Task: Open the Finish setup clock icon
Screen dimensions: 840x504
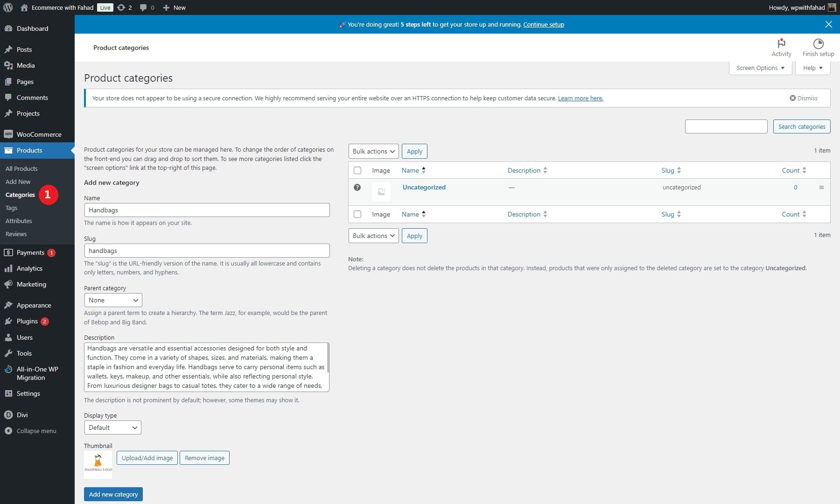Action: tap(818, 43)
